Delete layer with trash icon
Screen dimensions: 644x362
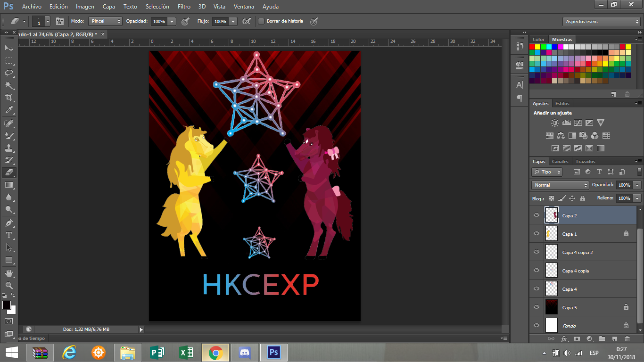pyautogui.click(x=627, y=338)
